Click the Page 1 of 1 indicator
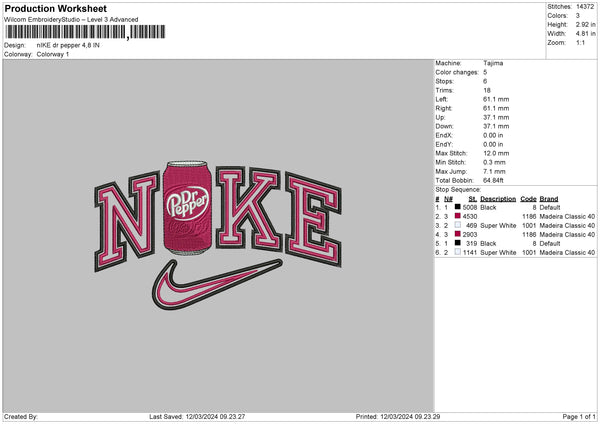 [x=579, y=417]
